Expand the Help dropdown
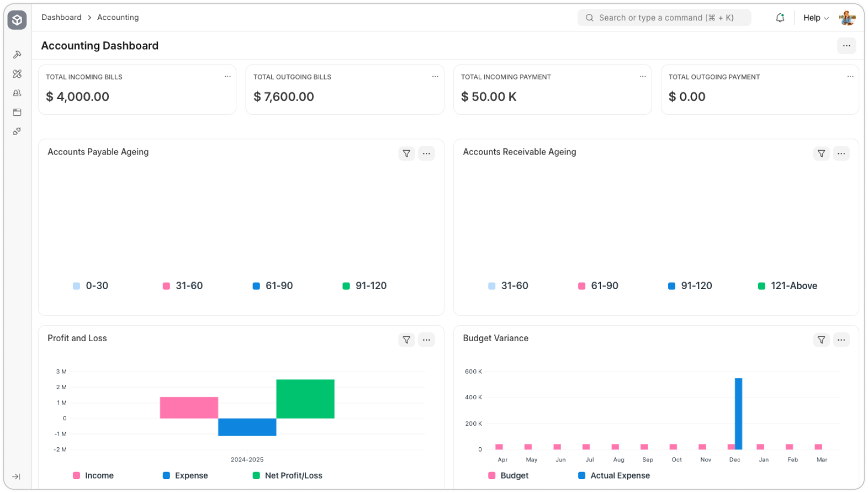Image resolution: width=868 pixels, height=493 pixels. (x=815, y=17)
